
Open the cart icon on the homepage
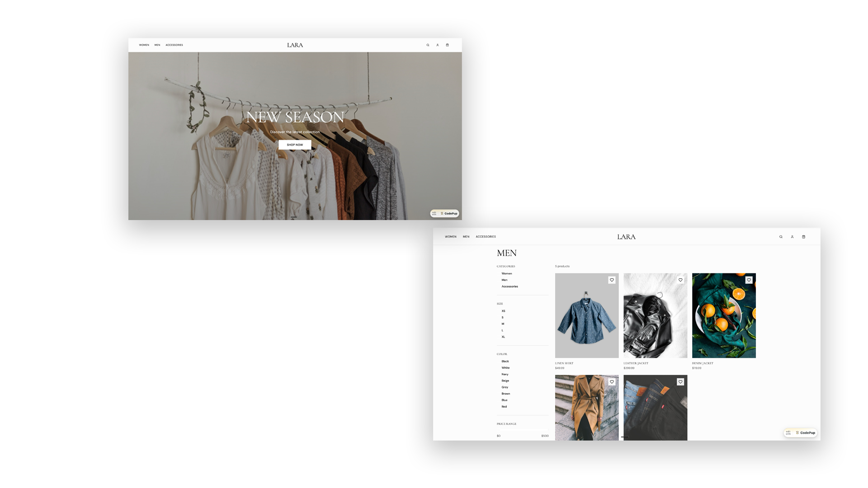point(447,45)
